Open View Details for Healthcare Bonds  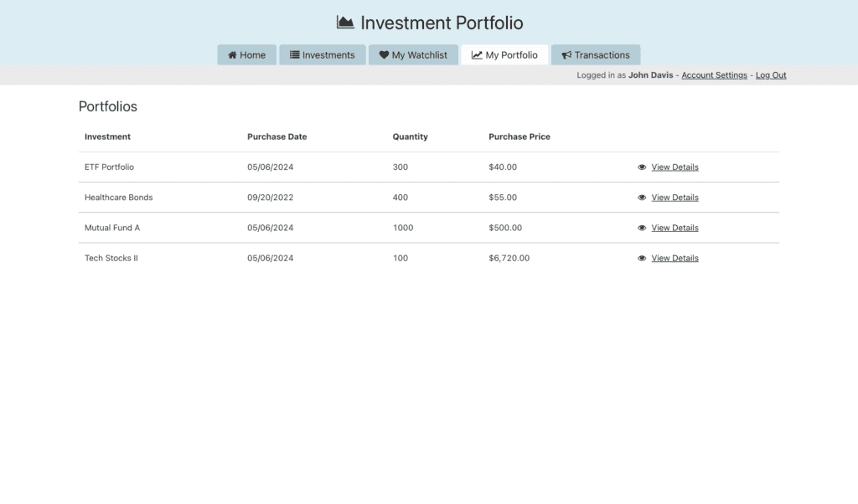[675, 198]
